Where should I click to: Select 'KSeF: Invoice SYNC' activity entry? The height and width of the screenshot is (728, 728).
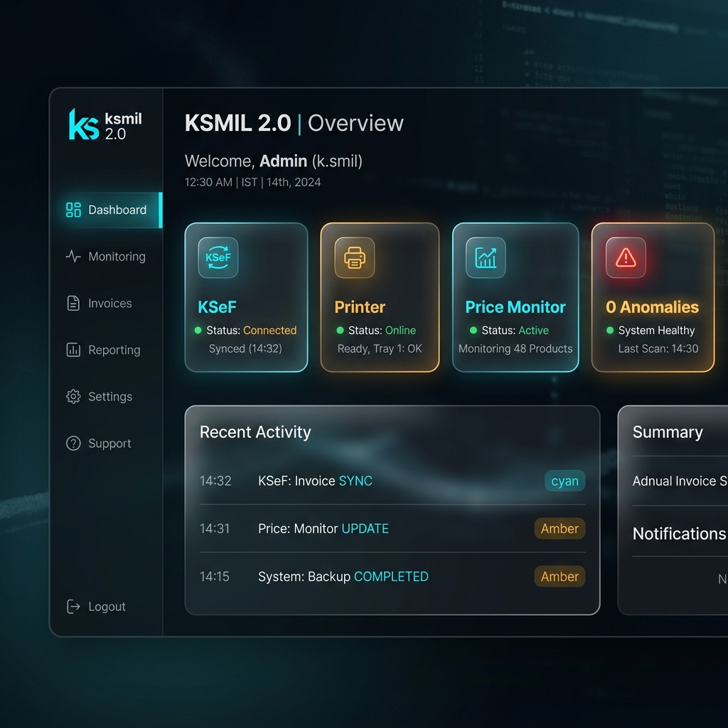(315, 481)
